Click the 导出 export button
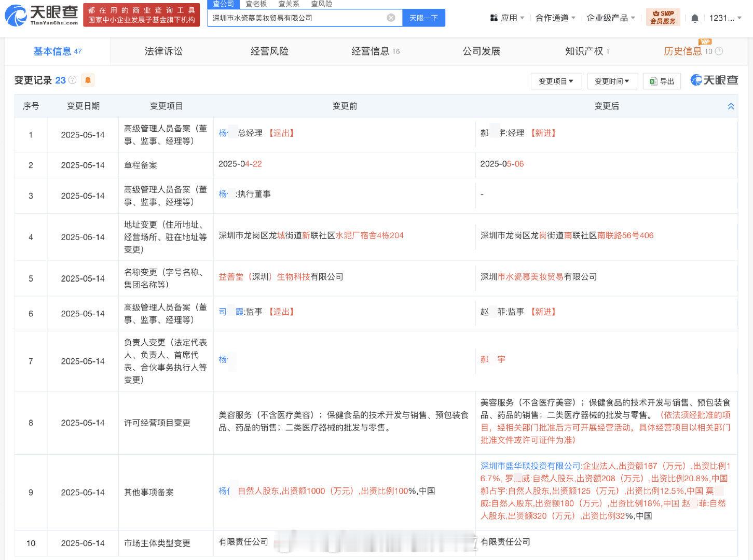The height and width of the screenshot is (560, 753). [662, 81]
